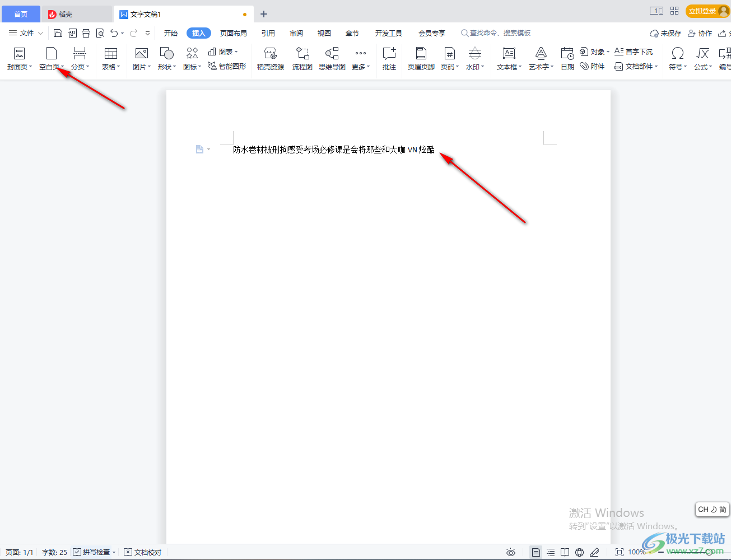
Task: Insert a symbol (符号)
Action: pyautogui.click(x=678, y=59)
